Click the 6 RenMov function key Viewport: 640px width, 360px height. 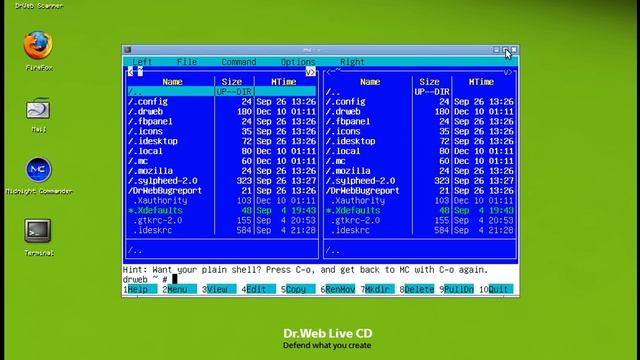[338, 289]
